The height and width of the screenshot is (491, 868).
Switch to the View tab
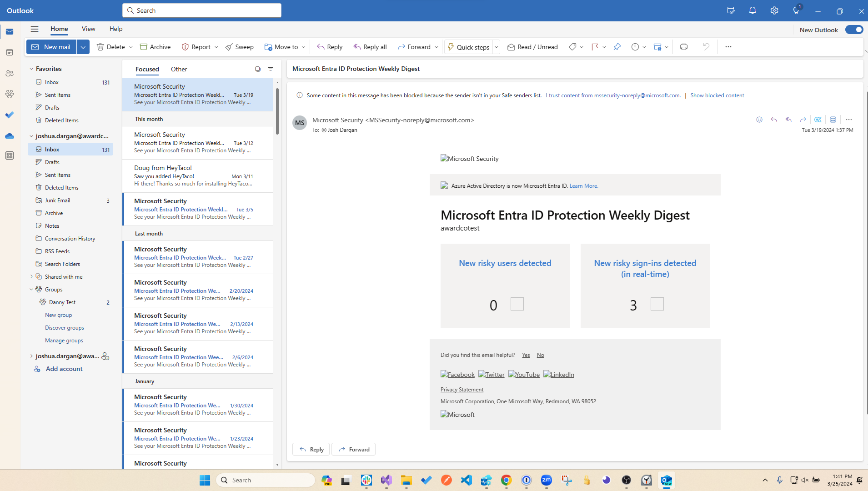tap(88, 28)
